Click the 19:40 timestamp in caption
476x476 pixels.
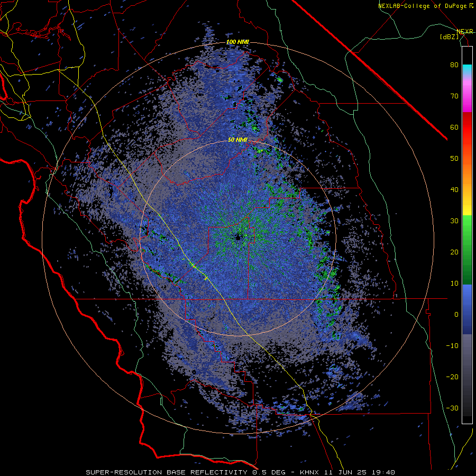[x=385, y=472]
